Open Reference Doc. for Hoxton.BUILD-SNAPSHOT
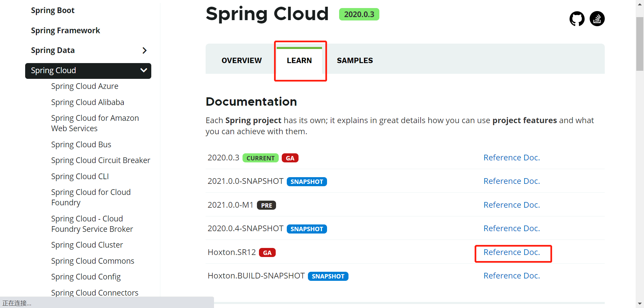The width and height of the screenshot is (644, 308). click(512, 276)
